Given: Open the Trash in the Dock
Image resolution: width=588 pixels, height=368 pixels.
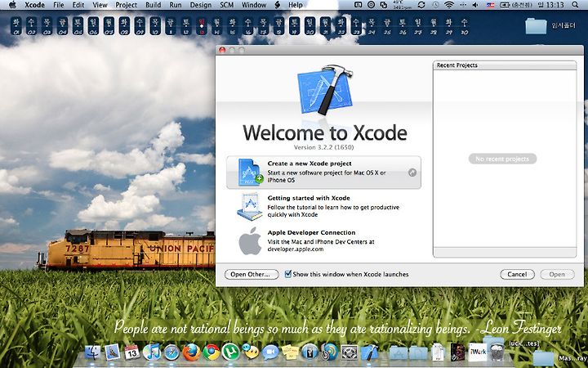Looking at the screenshot, I should pyautogui.click(x=497, y=352).
